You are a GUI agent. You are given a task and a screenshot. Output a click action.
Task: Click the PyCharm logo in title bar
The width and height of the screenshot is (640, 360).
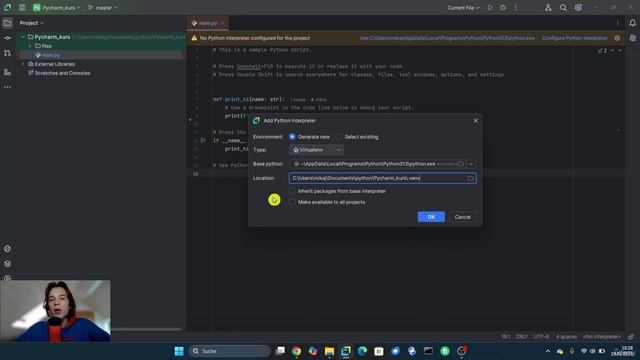7,8
